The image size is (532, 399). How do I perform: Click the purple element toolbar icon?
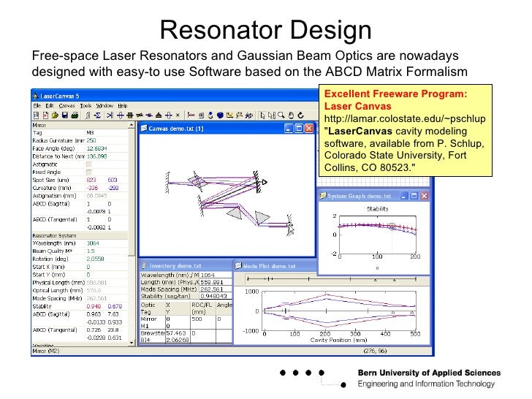(x=149, y=115)
